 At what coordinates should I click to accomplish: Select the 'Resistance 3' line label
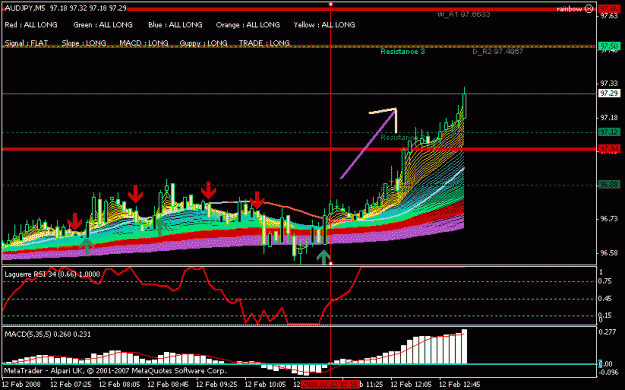403,51
